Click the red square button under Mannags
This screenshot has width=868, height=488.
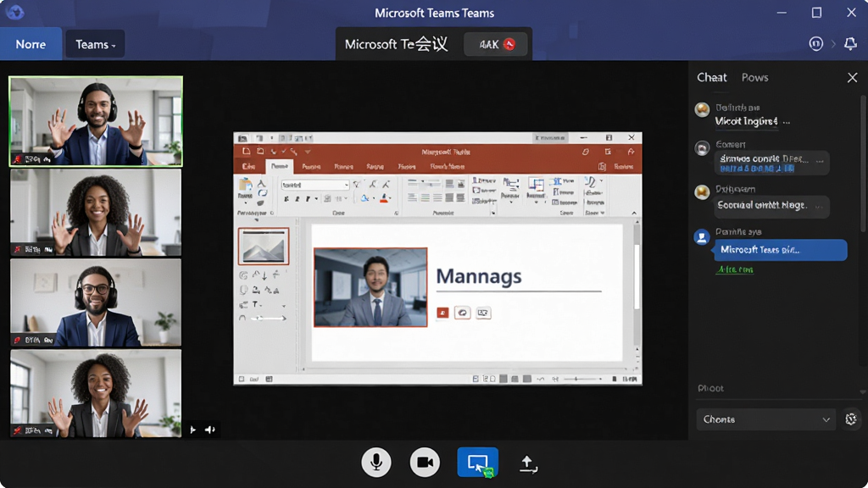442,313
